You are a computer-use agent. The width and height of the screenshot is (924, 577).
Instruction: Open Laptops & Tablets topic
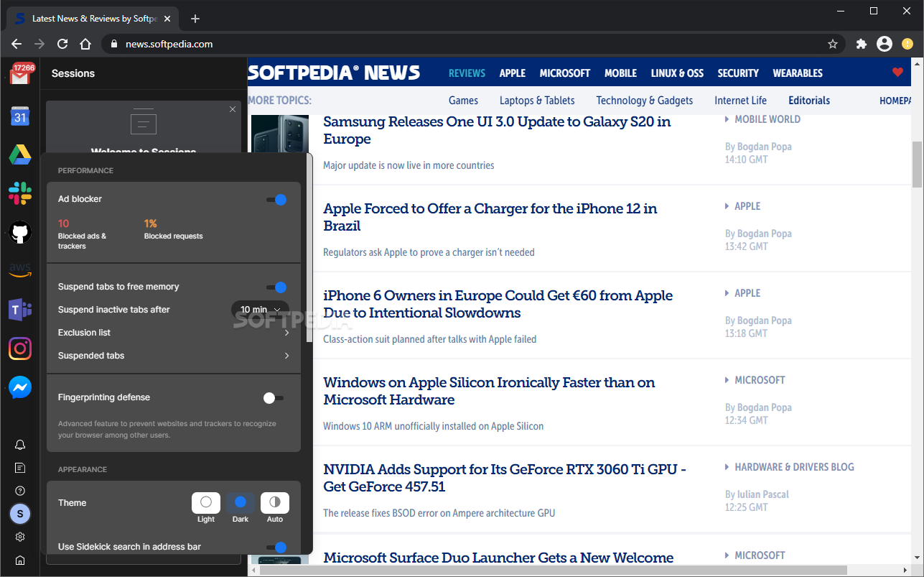[x=537, y=101]
